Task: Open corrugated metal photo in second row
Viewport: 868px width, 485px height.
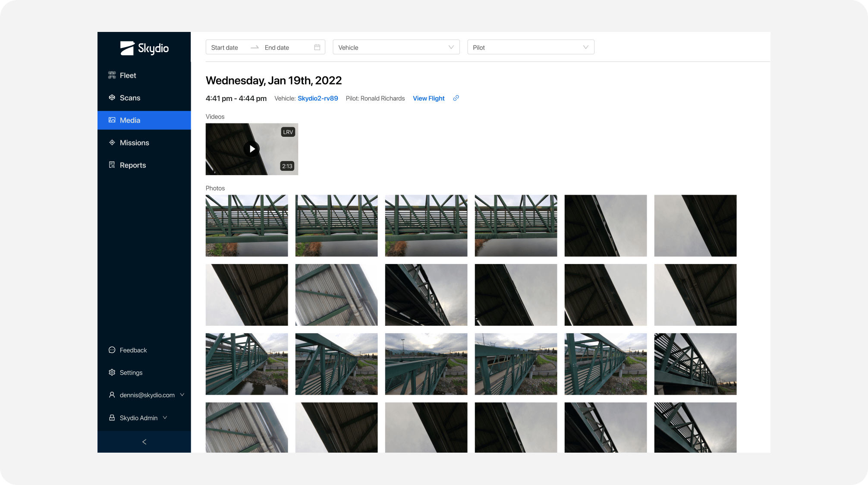Action: (x=337, y=295)
